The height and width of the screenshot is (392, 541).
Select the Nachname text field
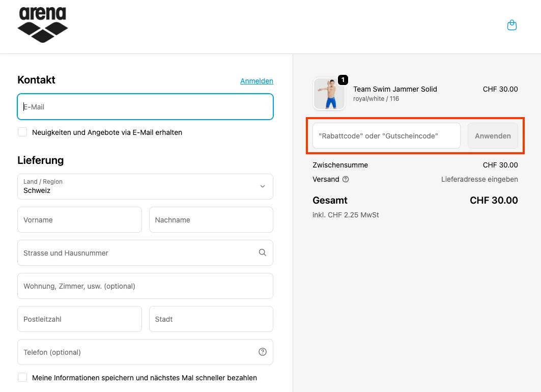pyautogui.click(x=211, y=220)
